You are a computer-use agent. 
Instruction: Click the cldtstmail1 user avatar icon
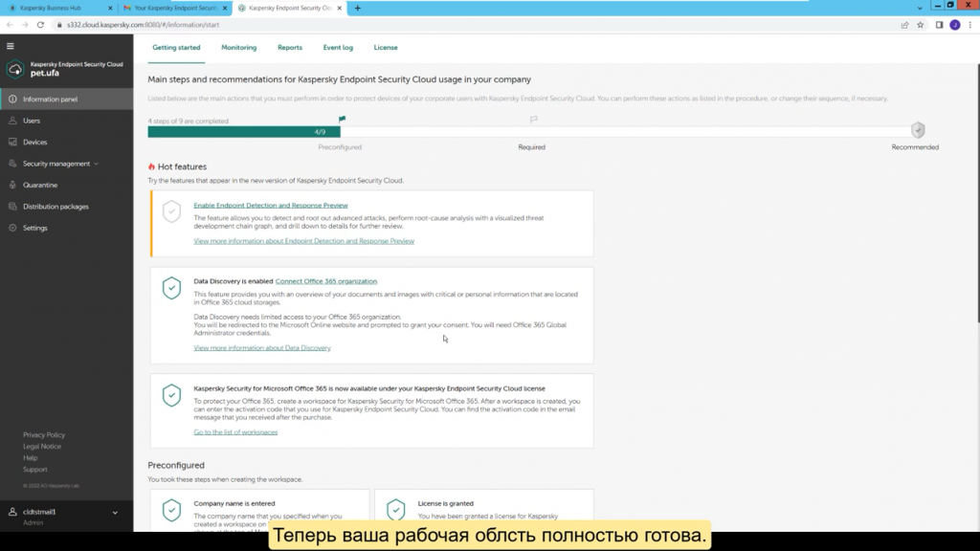pos(12,512)
